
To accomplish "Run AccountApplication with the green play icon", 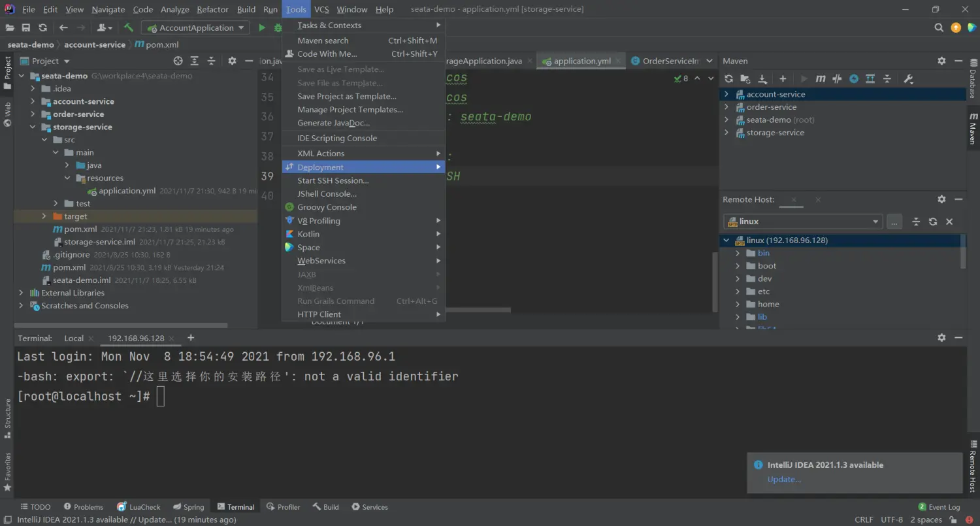I will (x=262, y=27).
